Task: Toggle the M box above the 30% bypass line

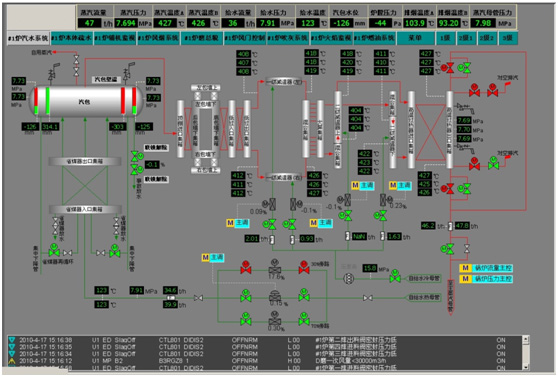Action: tap(206, 257)
